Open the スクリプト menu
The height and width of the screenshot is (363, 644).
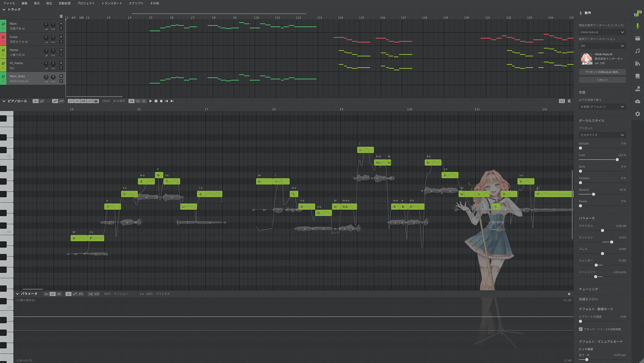click(136, 3)
